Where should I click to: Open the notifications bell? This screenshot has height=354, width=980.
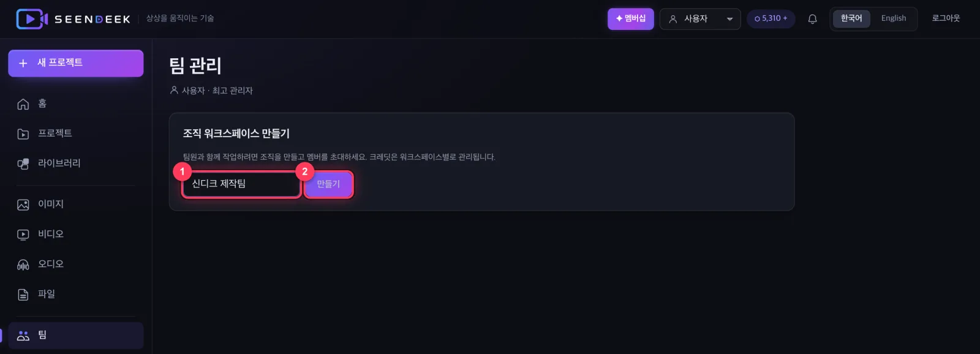pos(812,19)
